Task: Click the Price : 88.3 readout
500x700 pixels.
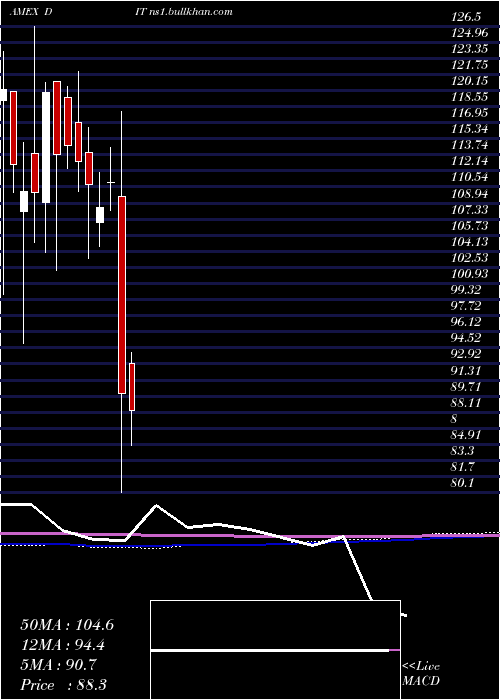Action: point(63,684)
